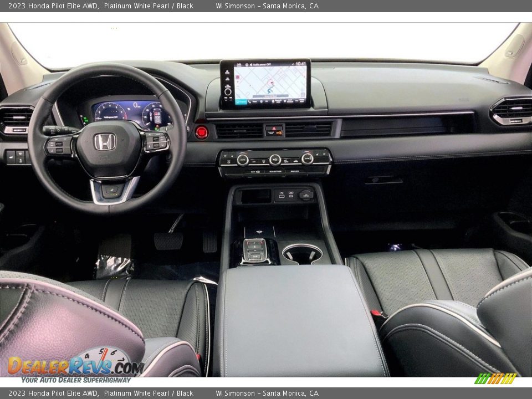The width and height of the screenshot is (532, 399).
Task: Select the P park button on the gear selector
Action: click(255, 242)
